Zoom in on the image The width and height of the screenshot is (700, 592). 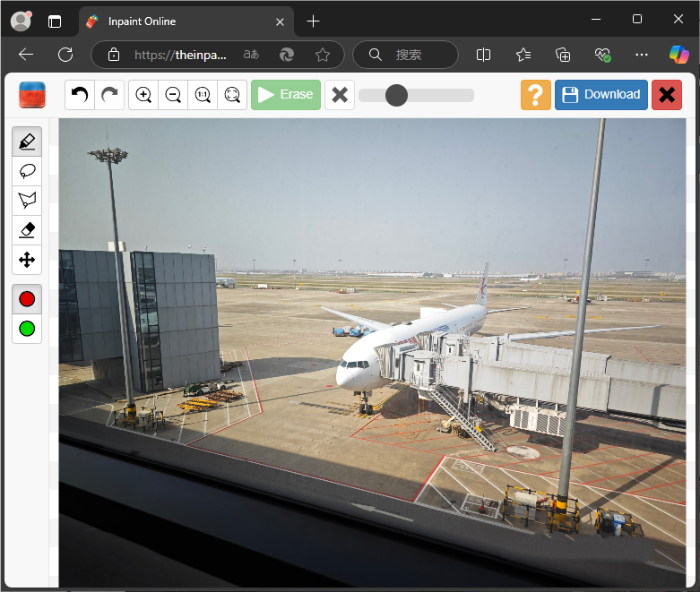tap(143, 94)
